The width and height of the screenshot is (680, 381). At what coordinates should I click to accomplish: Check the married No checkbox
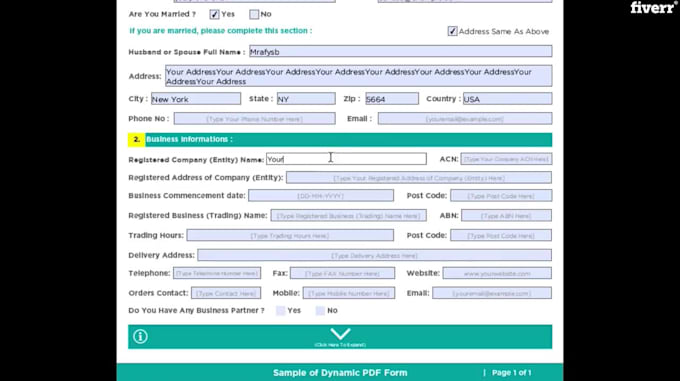tap(254, 14)
